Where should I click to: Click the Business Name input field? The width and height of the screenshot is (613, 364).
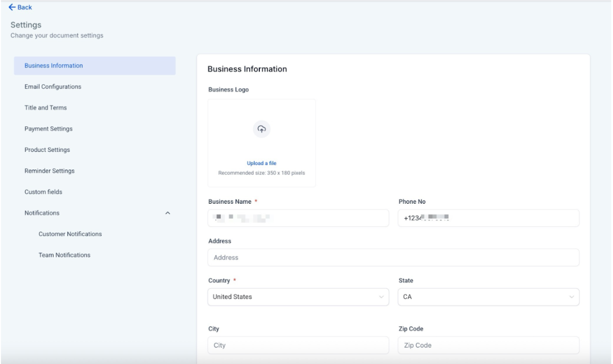tap(297, 218)
